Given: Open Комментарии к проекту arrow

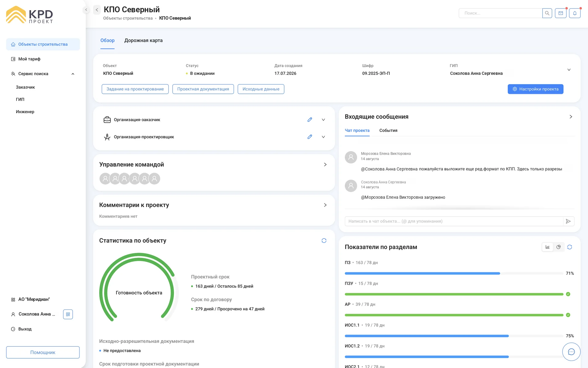Looking at the screenshot, I should (x=325, y=205).
